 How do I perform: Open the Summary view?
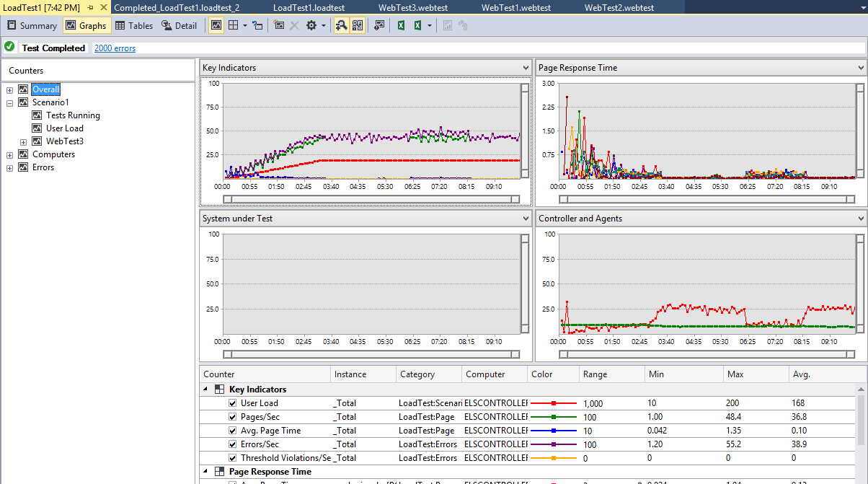[32, 26]
